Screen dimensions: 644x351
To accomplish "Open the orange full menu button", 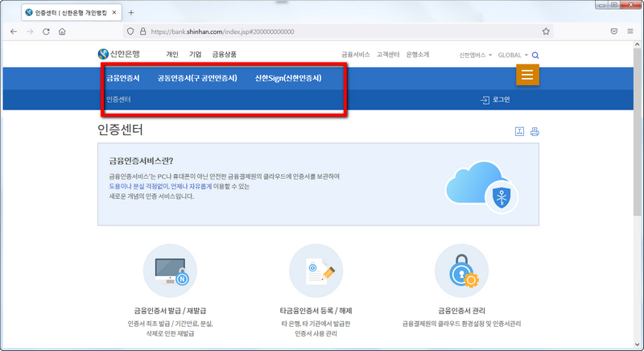I will point(527,75).
